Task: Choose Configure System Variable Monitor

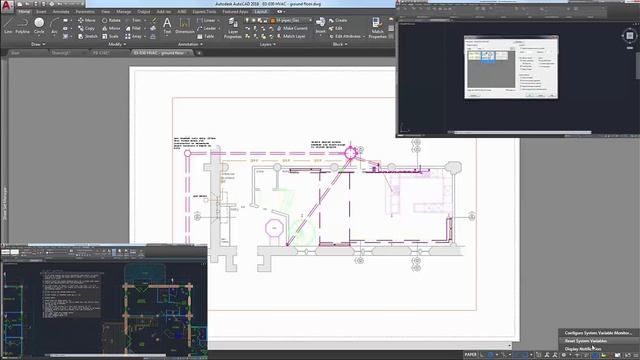Action: click(598, 333)
